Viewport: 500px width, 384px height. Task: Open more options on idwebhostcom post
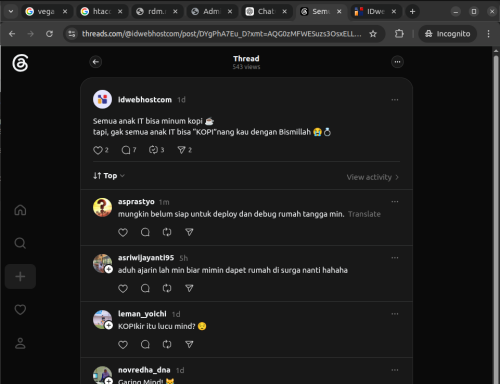click(x=395, y=100)
